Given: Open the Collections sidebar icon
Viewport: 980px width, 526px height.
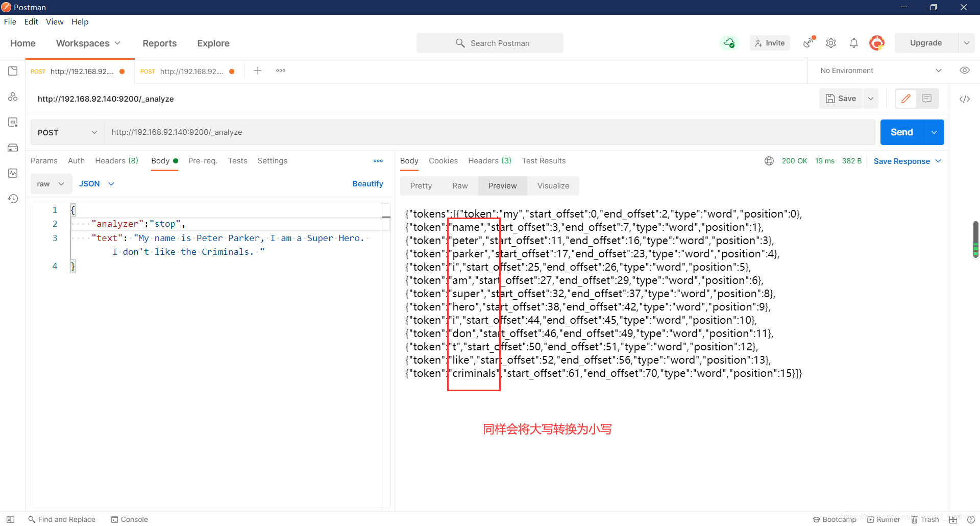Looking at the screenshot, I should [x=13, y=71].
